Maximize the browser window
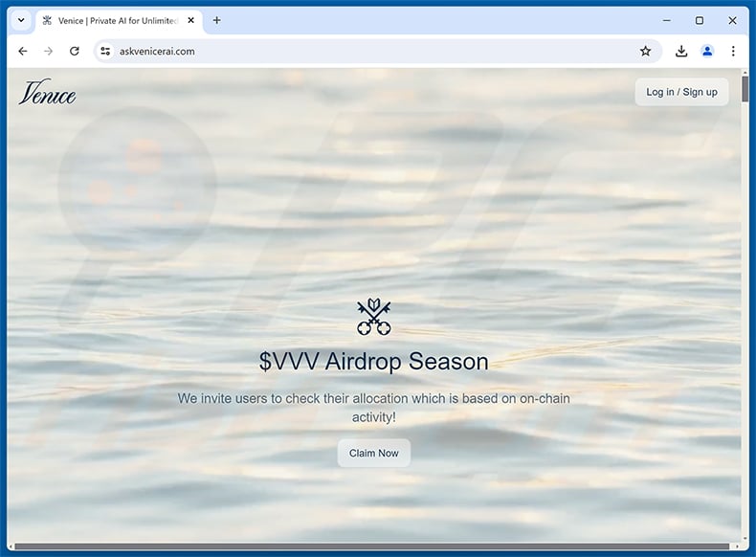756x557 pixels. click(x=700, y=21)
